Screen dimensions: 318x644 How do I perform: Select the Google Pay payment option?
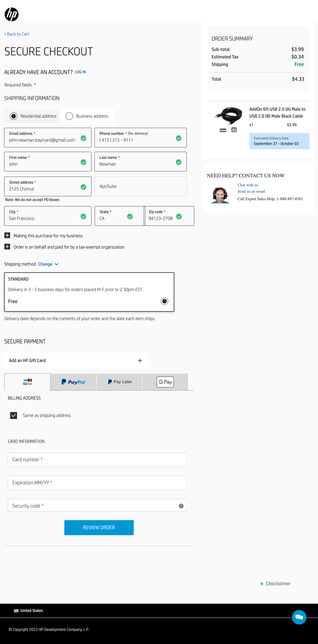165,382
